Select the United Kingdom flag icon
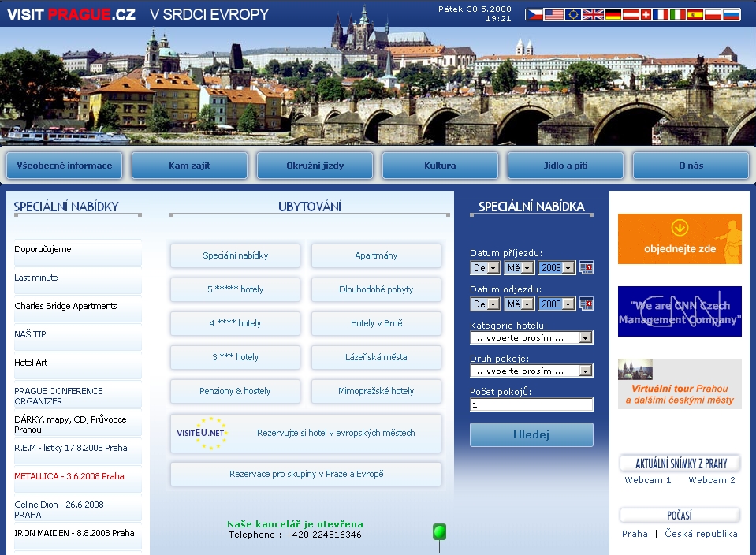The width and height of the screenshot is (756, 555). (x=593, y=14)
